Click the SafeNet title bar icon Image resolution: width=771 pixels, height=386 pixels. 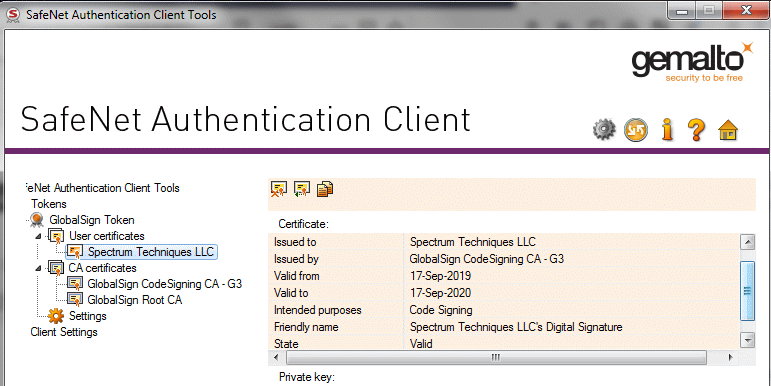13,14
